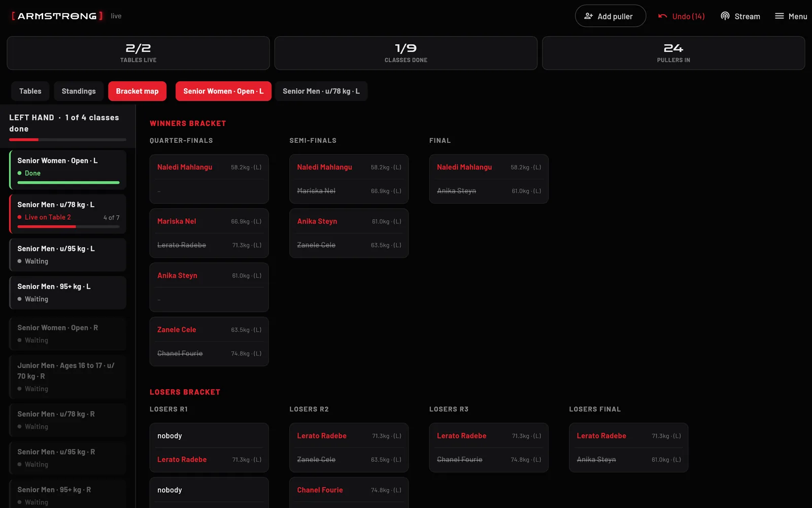Click Chanel Fourie in the quarter-finals
The height and width of the screenshot is (508, 812).
pos(180,354)
